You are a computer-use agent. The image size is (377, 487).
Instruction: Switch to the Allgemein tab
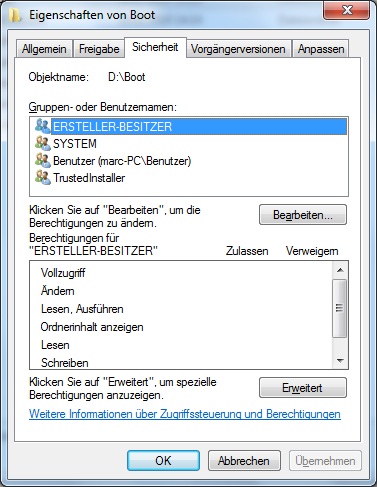[44, 49]
